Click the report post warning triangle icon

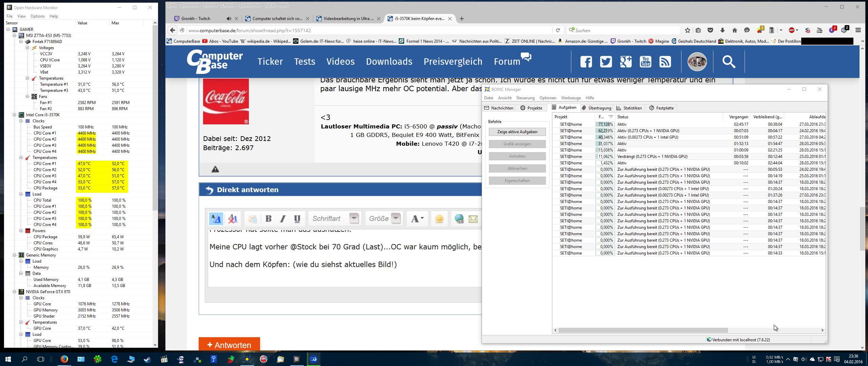[215, 169]
